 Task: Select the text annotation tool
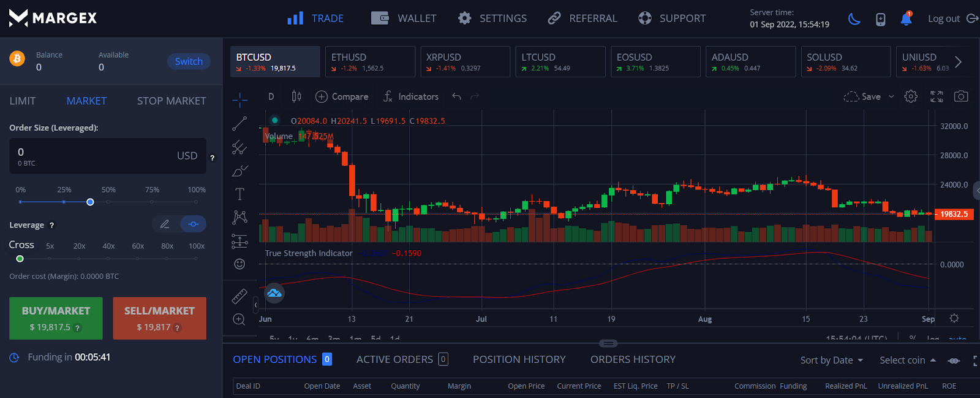tap(239, 194)
